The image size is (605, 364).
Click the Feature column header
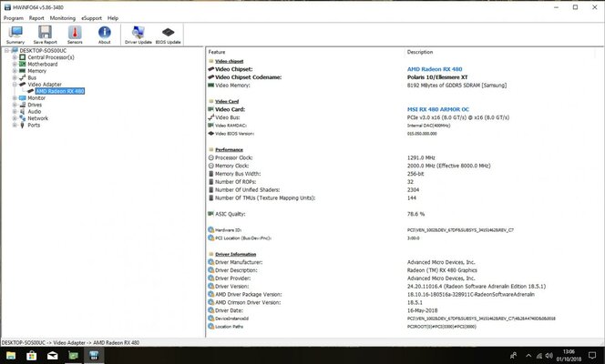pos(217,52)
